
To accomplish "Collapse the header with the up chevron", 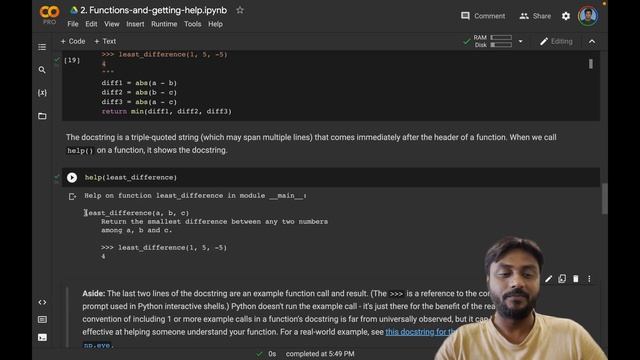I will tap(592, 41).
